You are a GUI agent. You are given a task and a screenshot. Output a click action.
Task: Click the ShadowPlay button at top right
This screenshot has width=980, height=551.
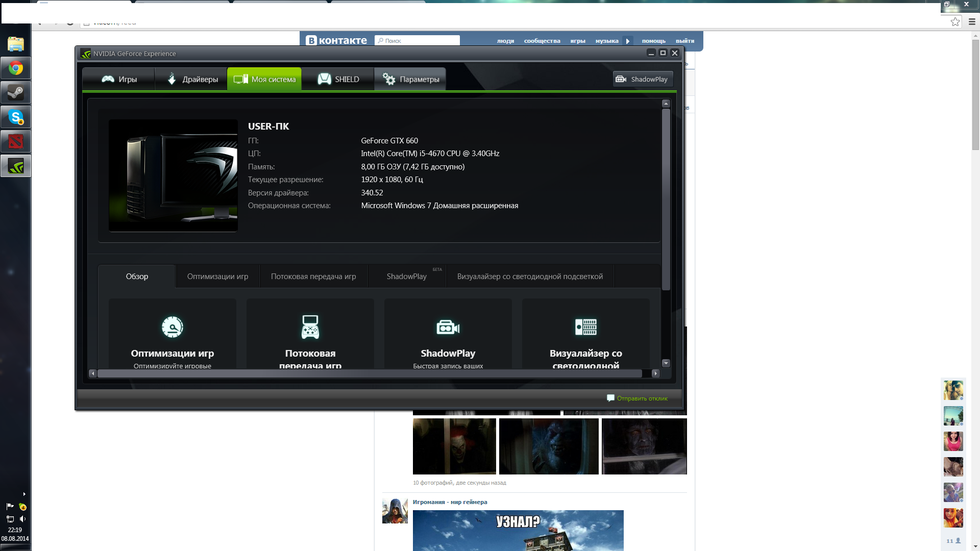643,79
